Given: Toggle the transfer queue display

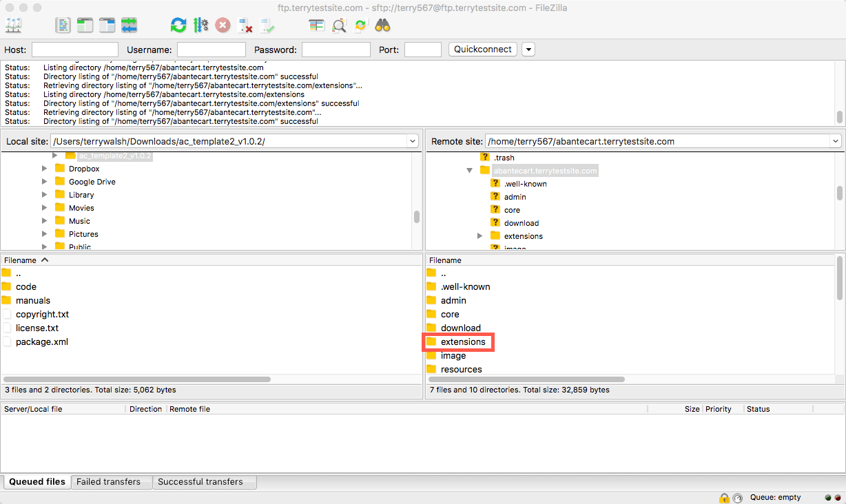Looking at the screenshot, I should click(129, 25).
